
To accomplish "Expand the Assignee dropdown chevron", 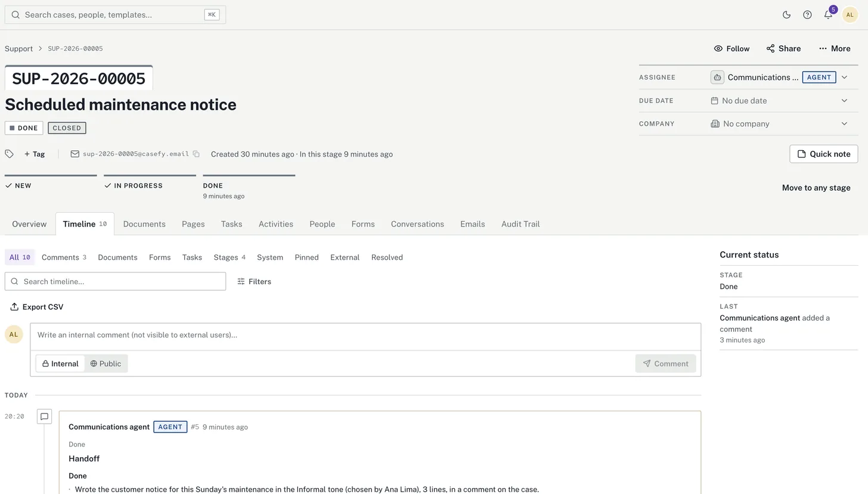I will click(x=844, y=77).
